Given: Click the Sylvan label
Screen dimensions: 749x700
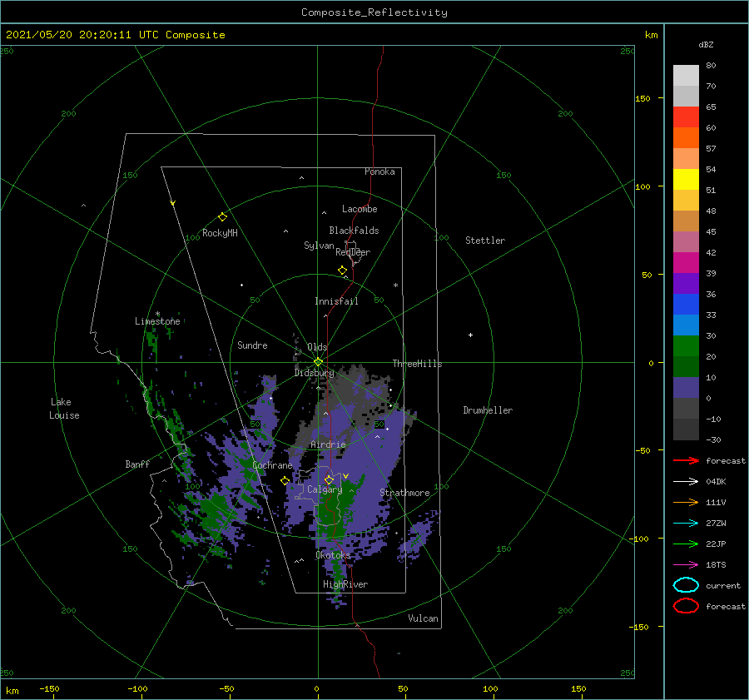Looking at the screenshot, I should 319,246.
